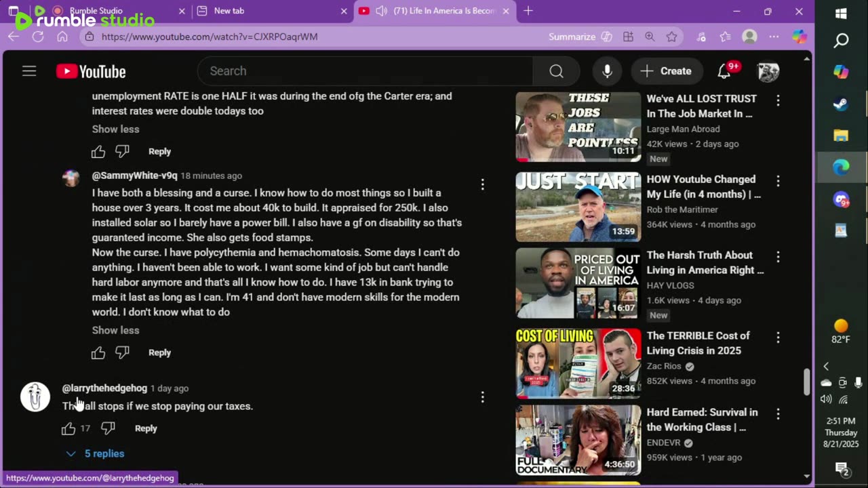Open the browser profile icon
This screenshot has height=488, width=868.
749,37
